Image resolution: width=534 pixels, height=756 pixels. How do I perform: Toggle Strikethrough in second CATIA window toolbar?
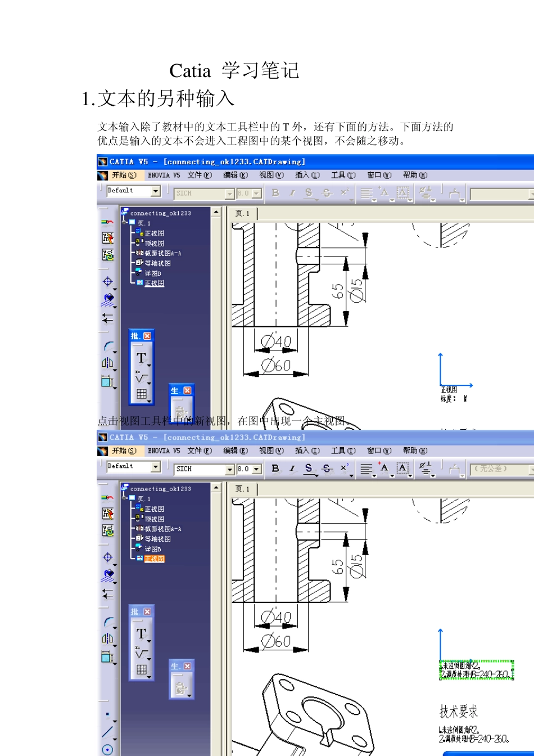tap(327, 469)
